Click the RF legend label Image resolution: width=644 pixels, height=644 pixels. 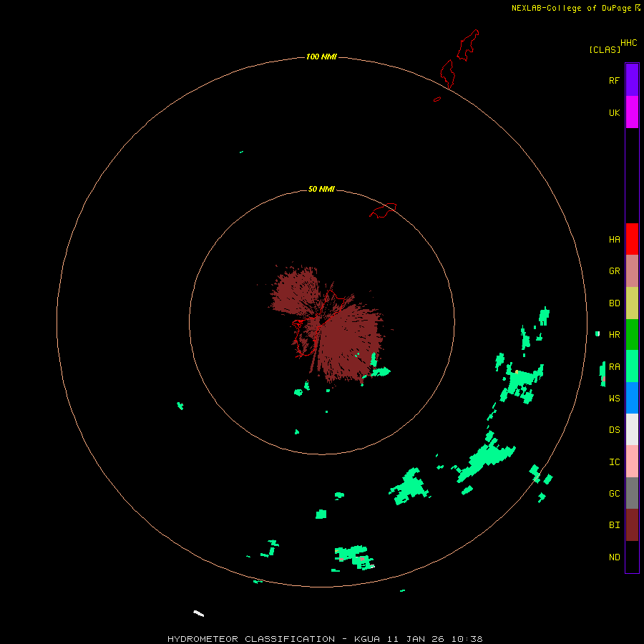614,80
